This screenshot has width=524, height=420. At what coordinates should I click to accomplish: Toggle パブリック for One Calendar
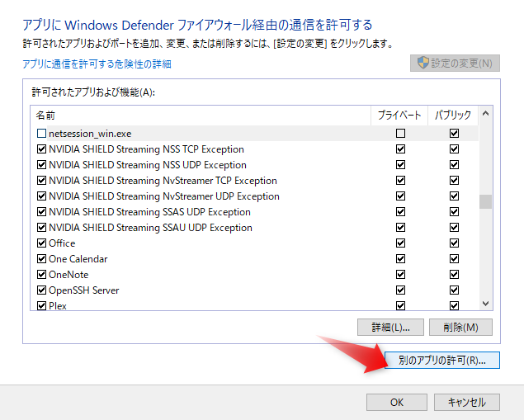pyautogui.click(x=454, y=259)
